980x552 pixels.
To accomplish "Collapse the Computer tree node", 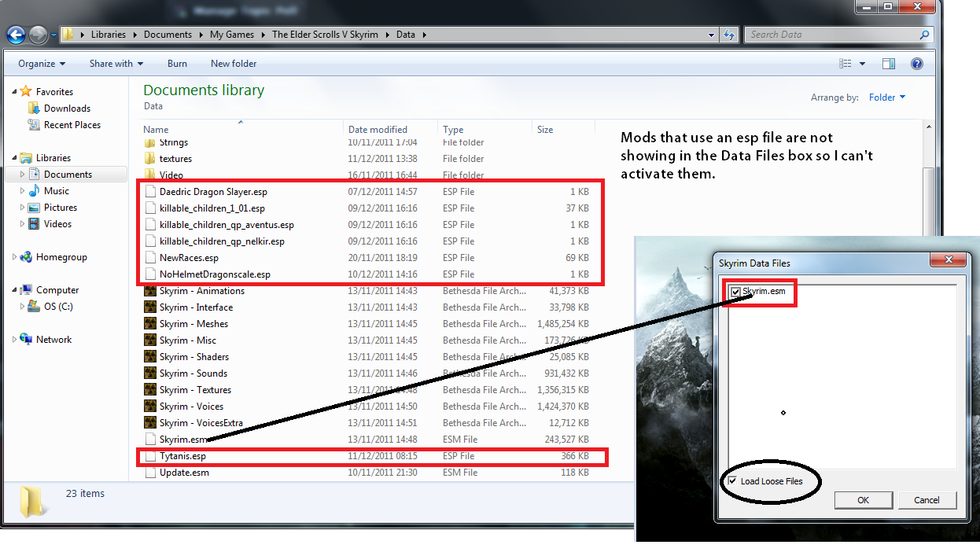I will pyautogui.click(x=14, y=290).
